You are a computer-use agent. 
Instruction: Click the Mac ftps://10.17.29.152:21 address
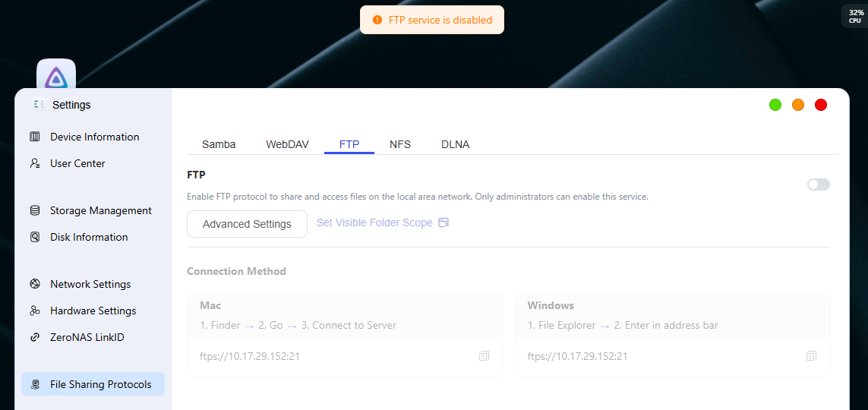point(250,356)
